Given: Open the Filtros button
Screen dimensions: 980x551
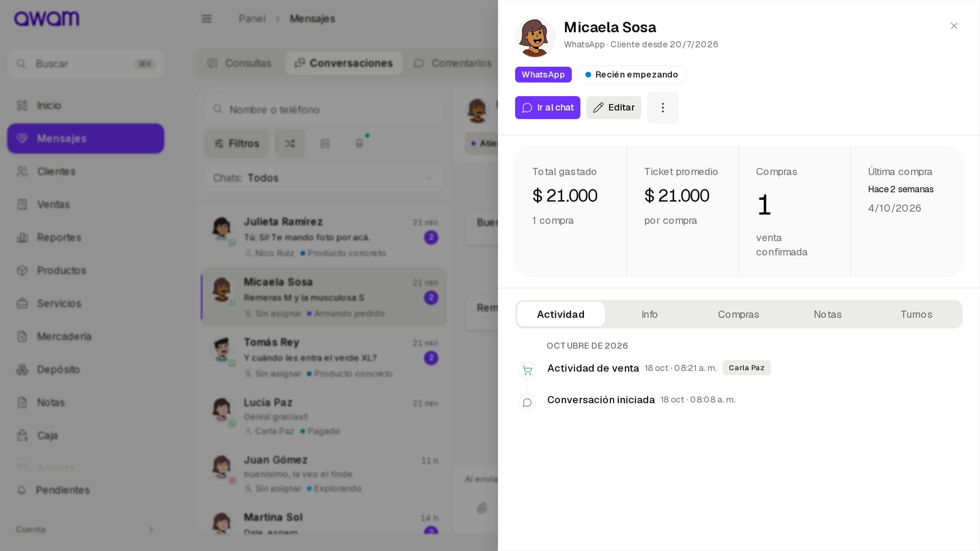Looking at the screenshot, I should [236, 143].
